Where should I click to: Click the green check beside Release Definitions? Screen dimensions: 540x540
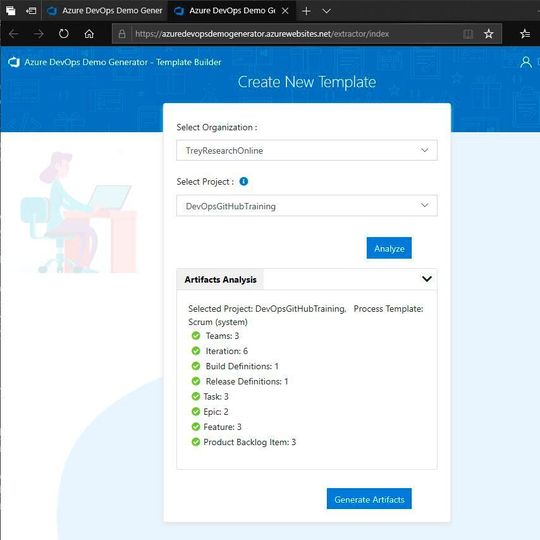196,381
